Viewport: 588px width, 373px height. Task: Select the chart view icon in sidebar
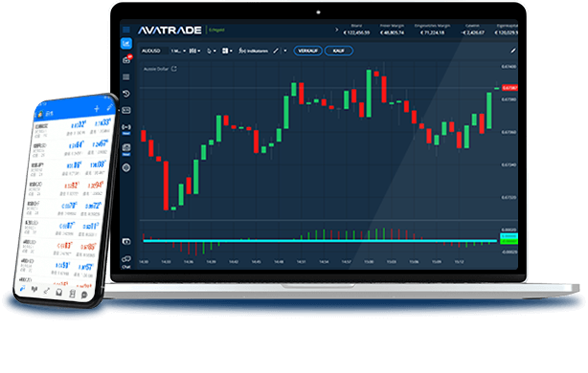(126, 43)
